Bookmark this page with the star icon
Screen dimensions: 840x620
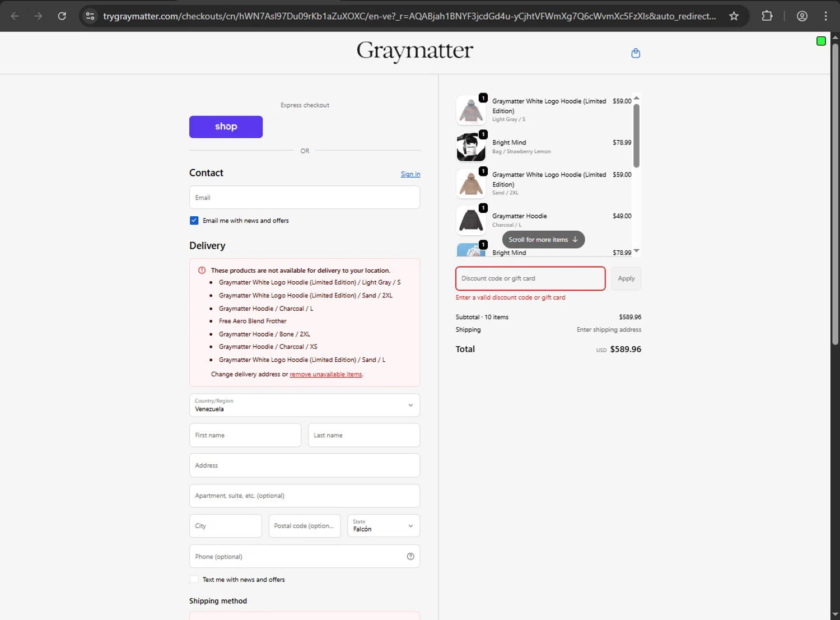click(734, 16)
